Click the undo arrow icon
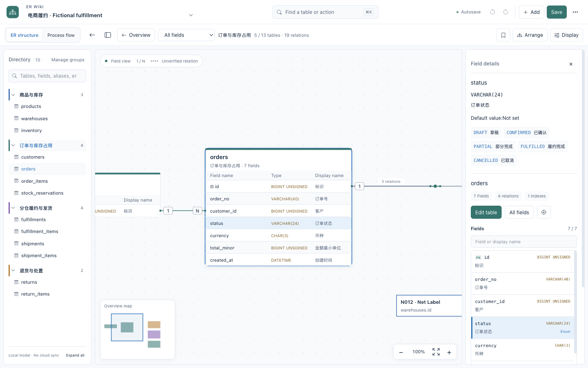588x368 pixels. point(492,12)
